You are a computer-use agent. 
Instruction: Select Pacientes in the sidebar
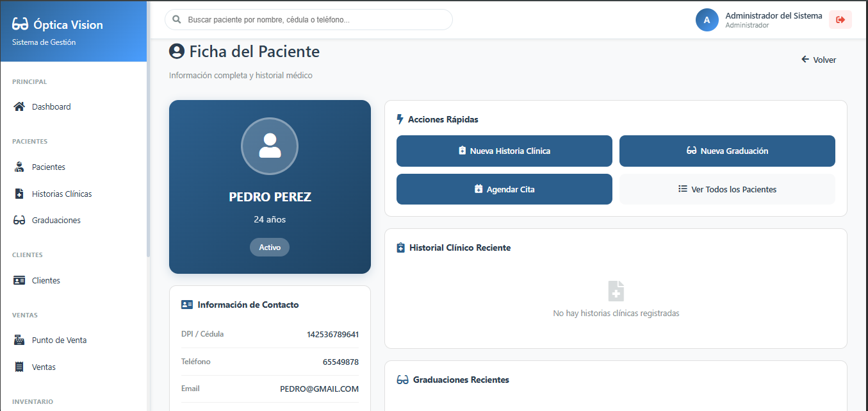[49, 167]
